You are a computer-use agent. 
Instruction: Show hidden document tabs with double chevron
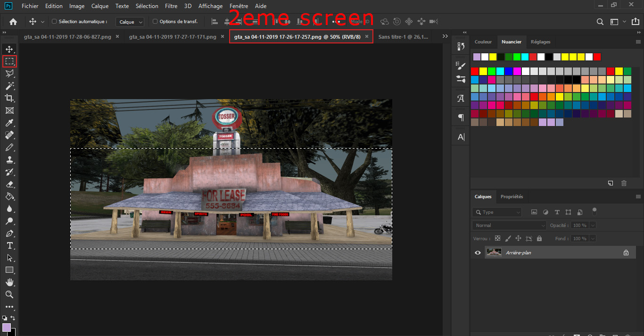click(445, 36)
